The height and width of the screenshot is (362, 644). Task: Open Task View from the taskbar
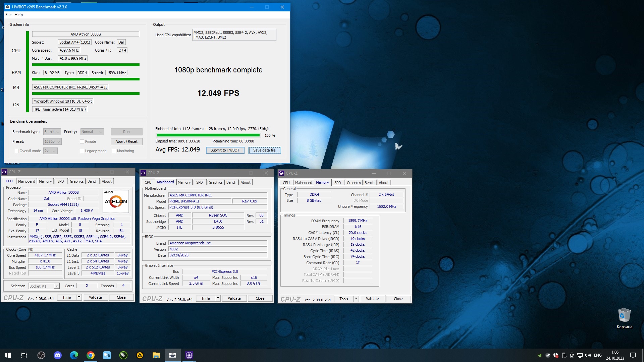point(24,355)
